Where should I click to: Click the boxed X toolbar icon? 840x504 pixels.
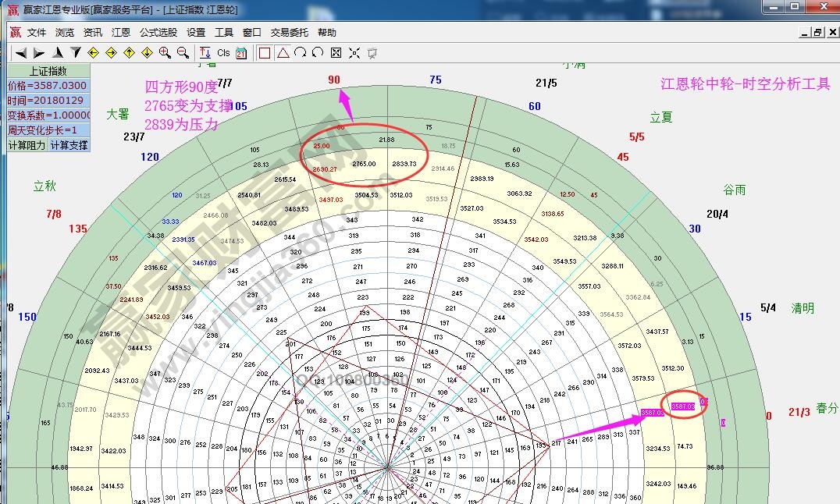[336, 53]
